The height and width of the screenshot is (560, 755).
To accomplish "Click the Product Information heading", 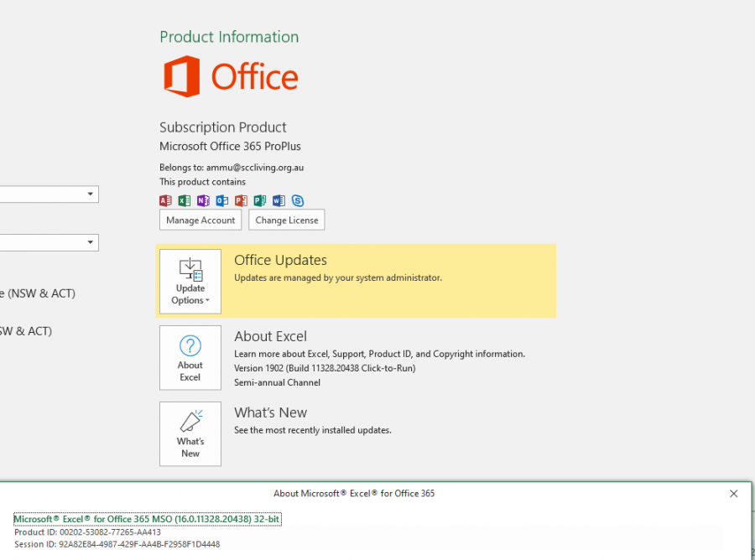I will pos(229,37).
